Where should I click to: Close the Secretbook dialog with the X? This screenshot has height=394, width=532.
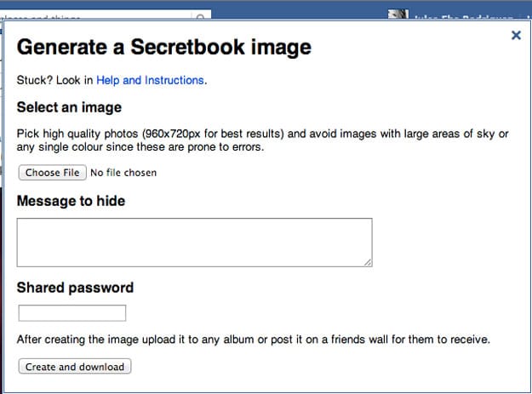(x=515, y=35)
